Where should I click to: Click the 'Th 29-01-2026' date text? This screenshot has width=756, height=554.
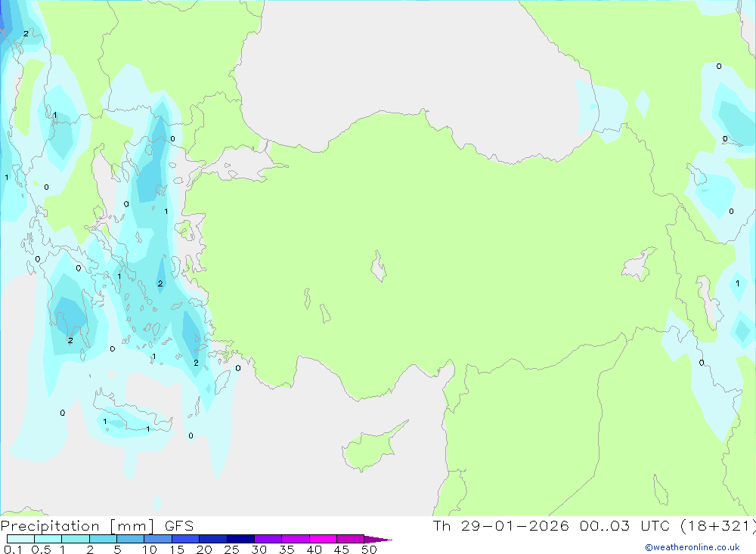pos(501,525)
